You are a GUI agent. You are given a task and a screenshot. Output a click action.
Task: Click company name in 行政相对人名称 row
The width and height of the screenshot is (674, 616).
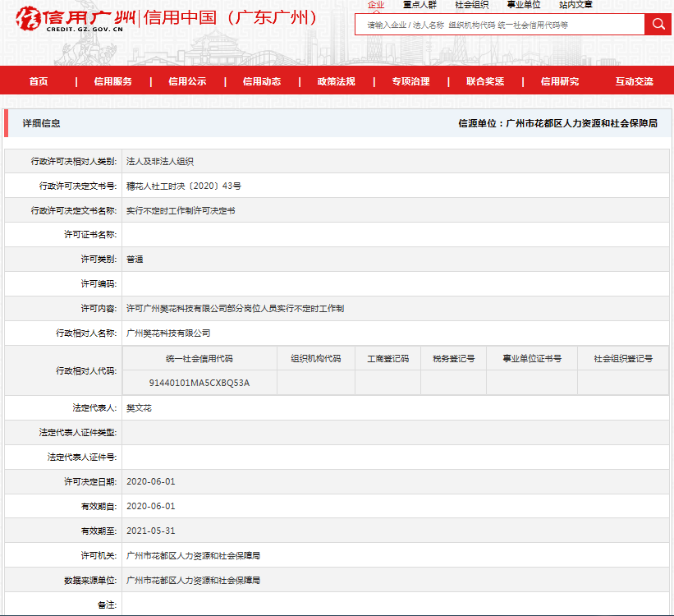(x=168, y=333)
